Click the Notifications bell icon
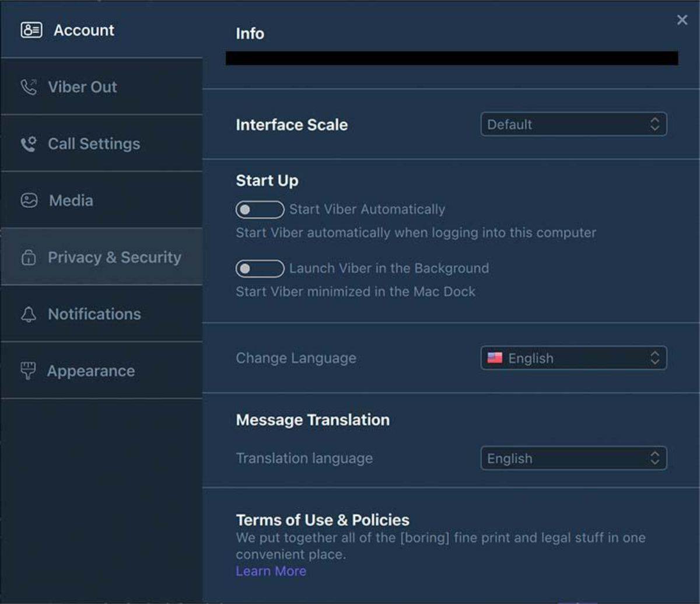 pos(29,315)
